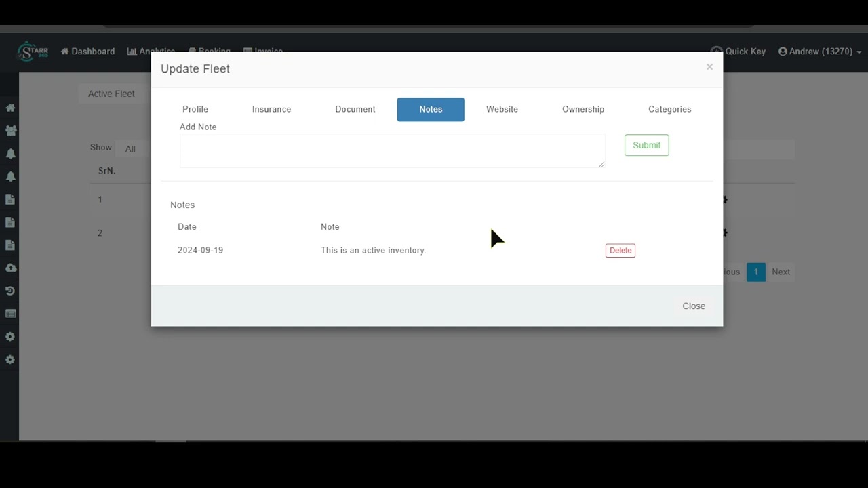868x488 pixels.
Task: Open the Home icon in left sidebar
Action: [10, 108]
